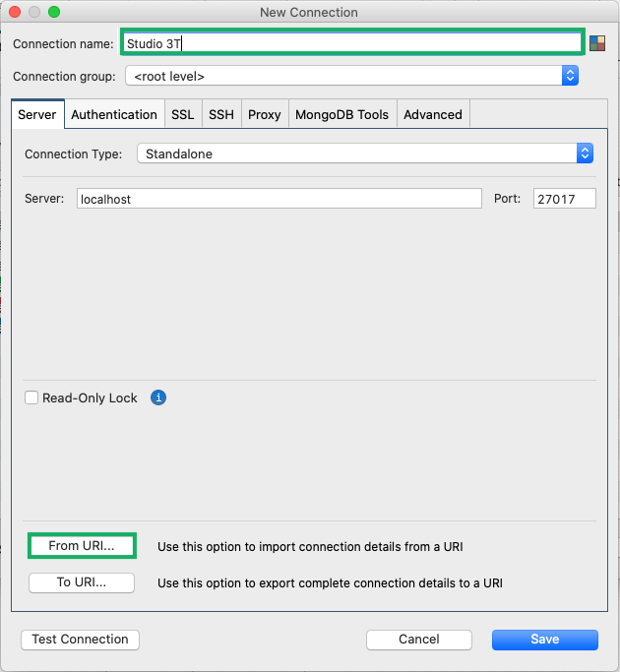This screenshot has height=672, width=620.
Task: Click the Read-Only Lock label
Action: click(90, 398)
